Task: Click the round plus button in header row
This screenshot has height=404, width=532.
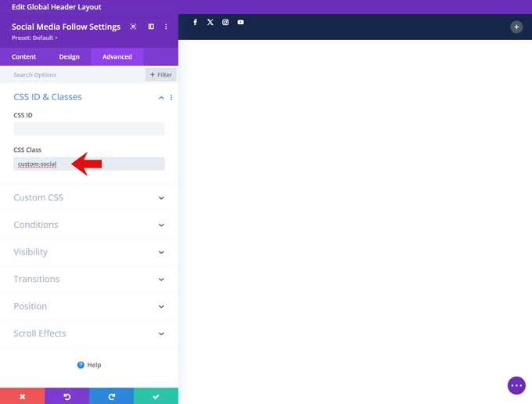Action: click(516, 27)
